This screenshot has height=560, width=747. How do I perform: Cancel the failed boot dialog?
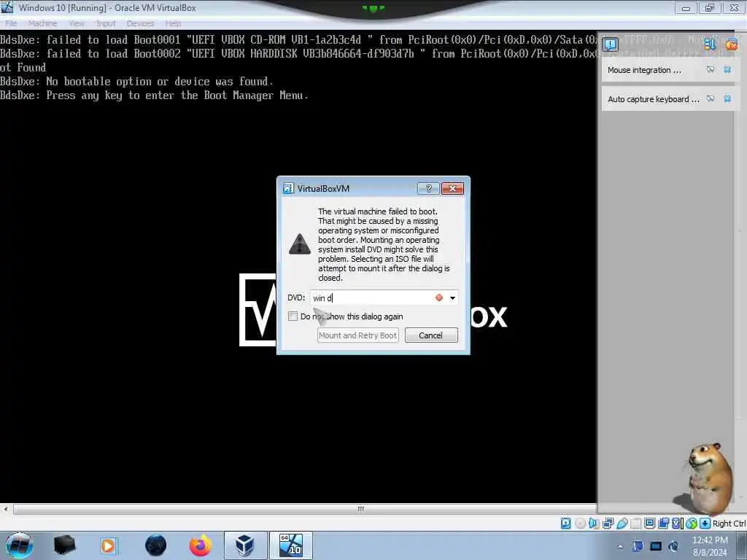click(431, 335)
